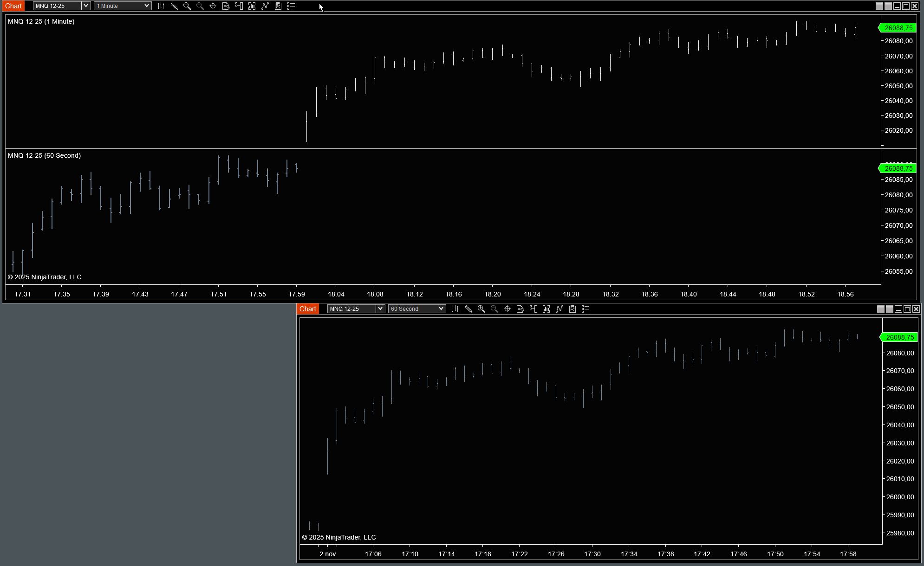Click the 26088,75 price marker on lower chart
The image size is (924, 566).
pos(900,337)
